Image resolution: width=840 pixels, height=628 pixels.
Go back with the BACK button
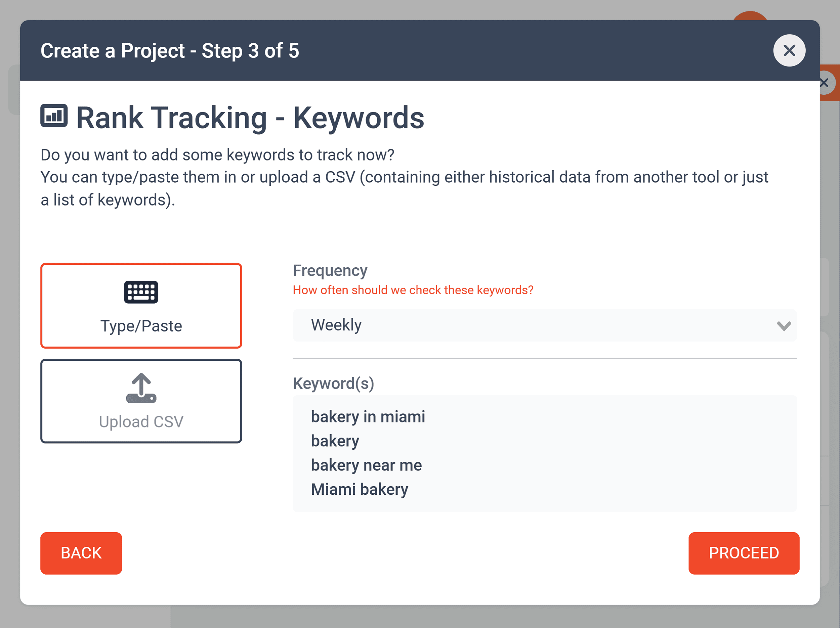[x=81, y=553]
